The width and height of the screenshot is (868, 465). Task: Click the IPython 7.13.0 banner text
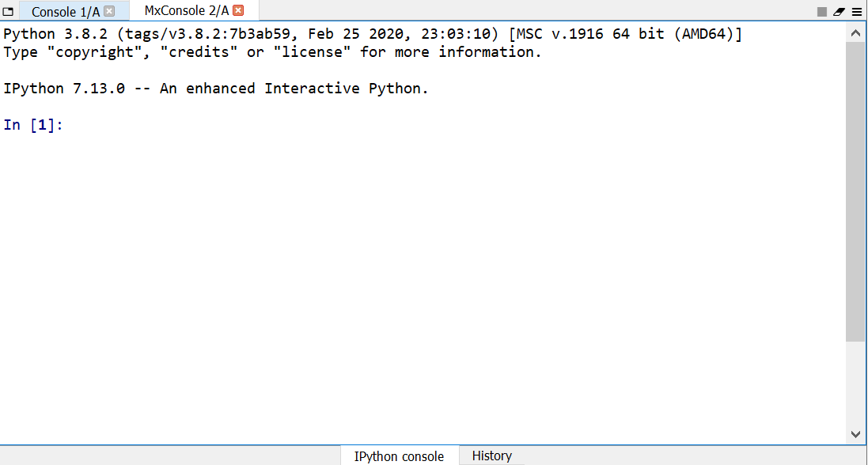coord(215,89)
